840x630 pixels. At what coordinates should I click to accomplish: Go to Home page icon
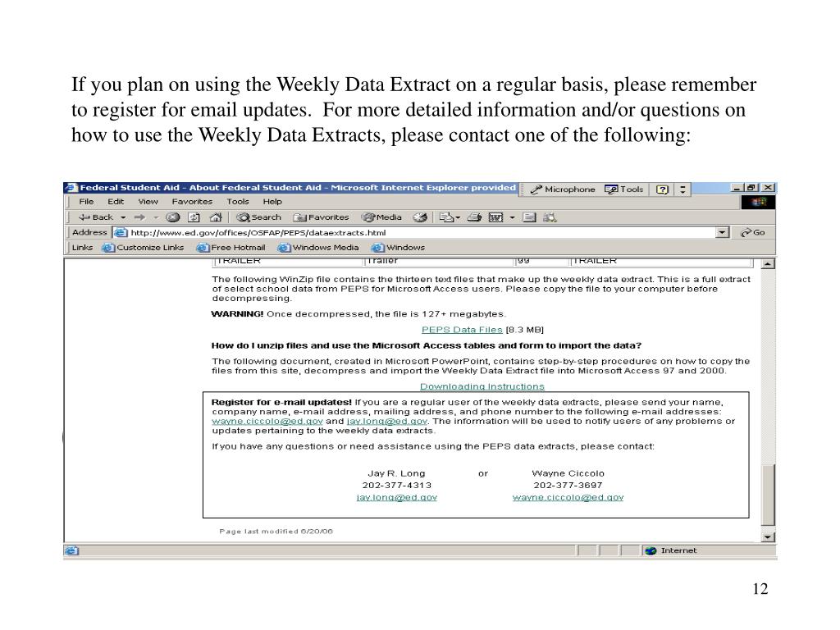click(x=216, y=217)
